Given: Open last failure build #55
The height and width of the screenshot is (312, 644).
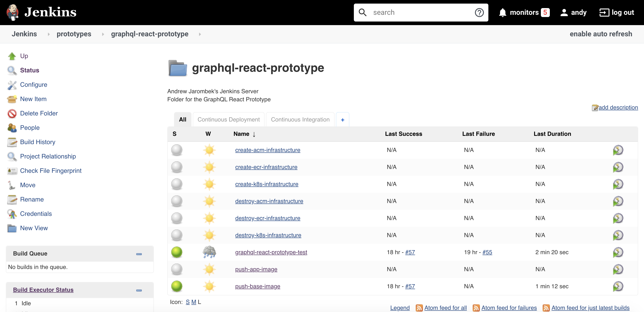Looking at the screenshot, I should click(x=487, y=252).
